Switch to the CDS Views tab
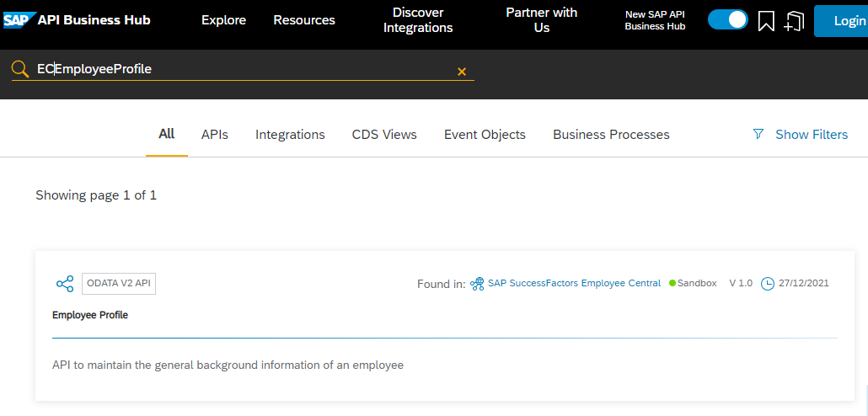868x416 pixels. tap(384, 135)
